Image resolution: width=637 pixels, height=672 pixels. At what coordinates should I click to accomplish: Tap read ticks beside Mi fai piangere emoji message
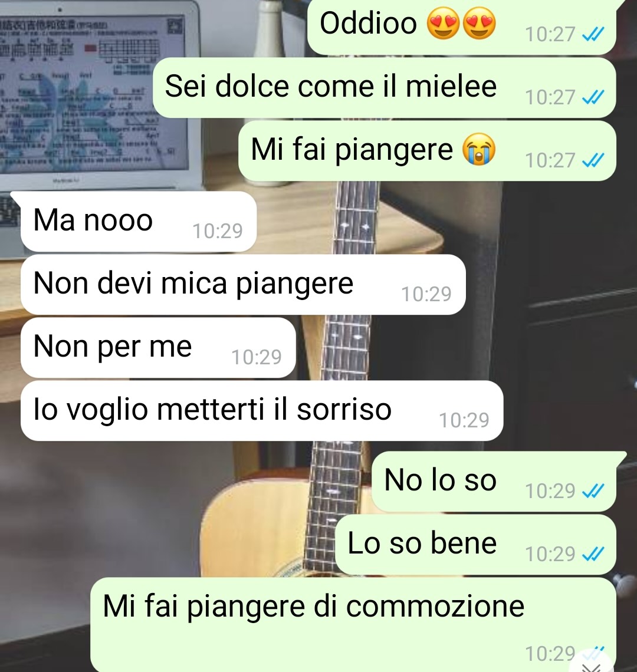[593, 160]
